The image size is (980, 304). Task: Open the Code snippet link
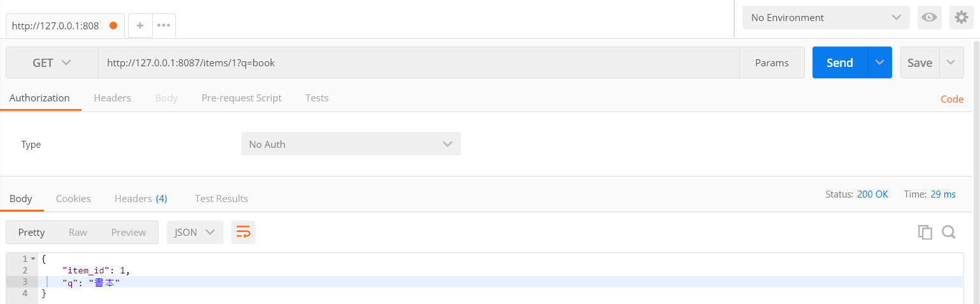point(952,99)
